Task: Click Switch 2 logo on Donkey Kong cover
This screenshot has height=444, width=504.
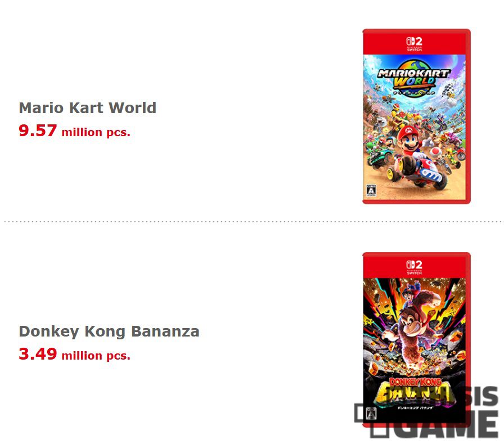Action: (x=414, y=267)
